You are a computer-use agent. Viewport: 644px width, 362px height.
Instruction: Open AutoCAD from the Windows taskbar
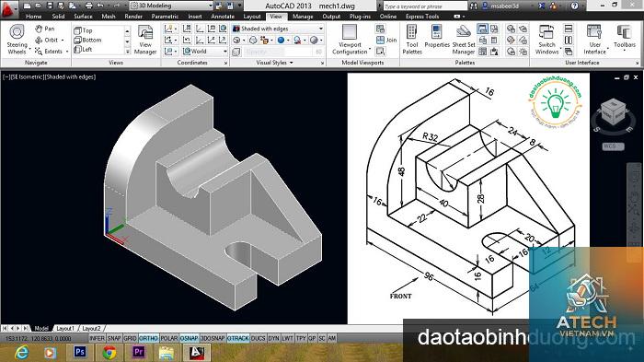tap(196, 353)
